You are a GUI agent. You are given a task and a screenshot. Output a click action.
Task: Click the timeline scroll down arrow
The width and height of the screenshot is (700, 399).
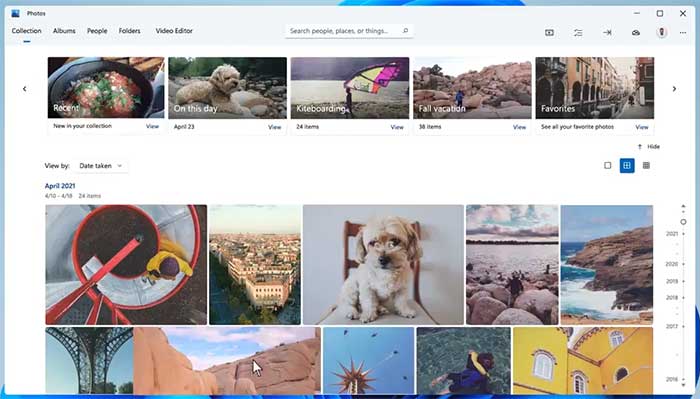point(683,385)
